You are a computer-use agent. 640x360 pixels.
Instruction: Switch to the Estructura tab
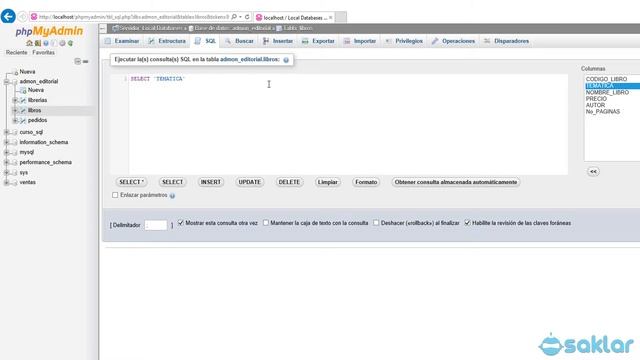pos(167,41)
